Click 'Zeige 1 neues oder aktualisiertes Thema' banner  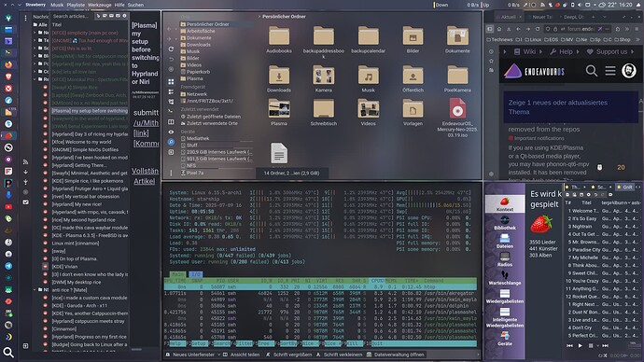(571, 107)
